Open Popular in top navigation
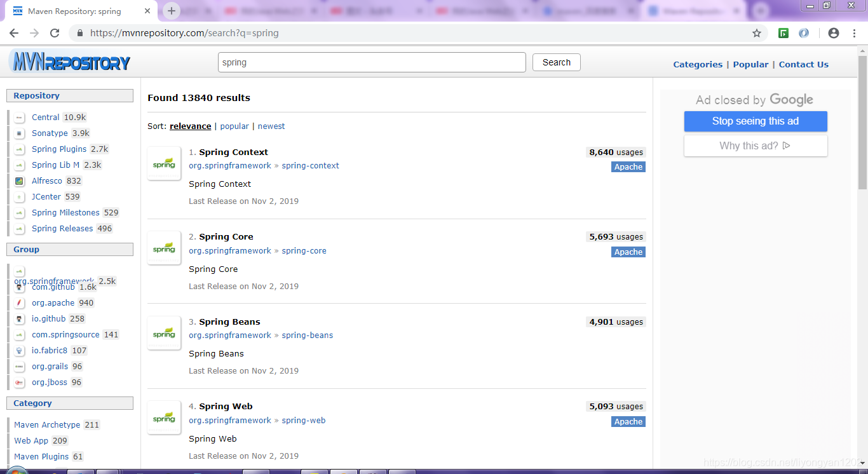Image resolution: width=868 pixels, height=474 pixels. click(750, 64)
